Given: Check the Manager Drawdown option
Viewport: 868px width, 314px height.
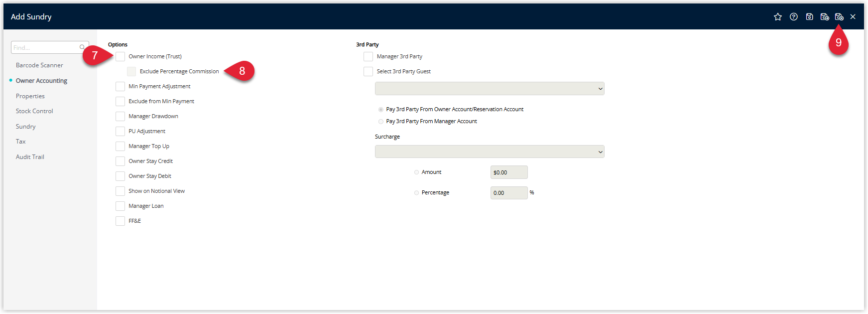Looking at the screenshot, I should [121, 116].
